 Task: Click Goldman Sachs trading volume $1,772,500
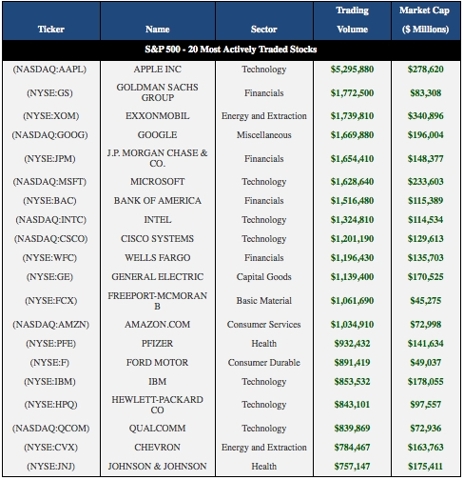click(x=352, y=93)
